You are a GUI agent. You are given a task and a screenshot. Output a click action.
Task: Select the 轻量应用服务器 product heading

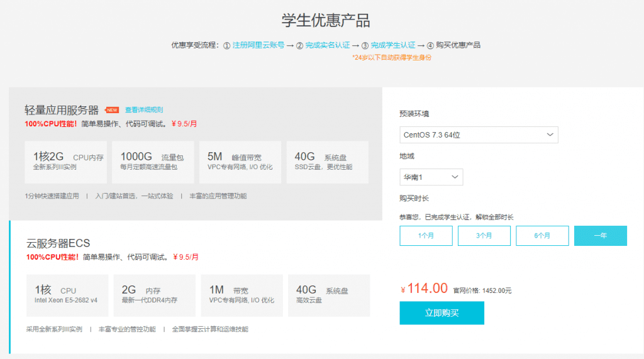tap(62, 110)
